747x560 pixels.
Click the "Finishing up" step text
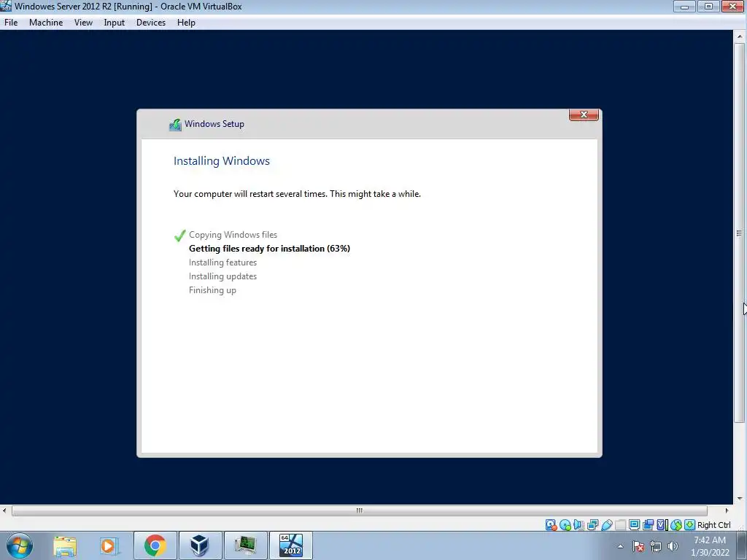(x=212, y=290)
